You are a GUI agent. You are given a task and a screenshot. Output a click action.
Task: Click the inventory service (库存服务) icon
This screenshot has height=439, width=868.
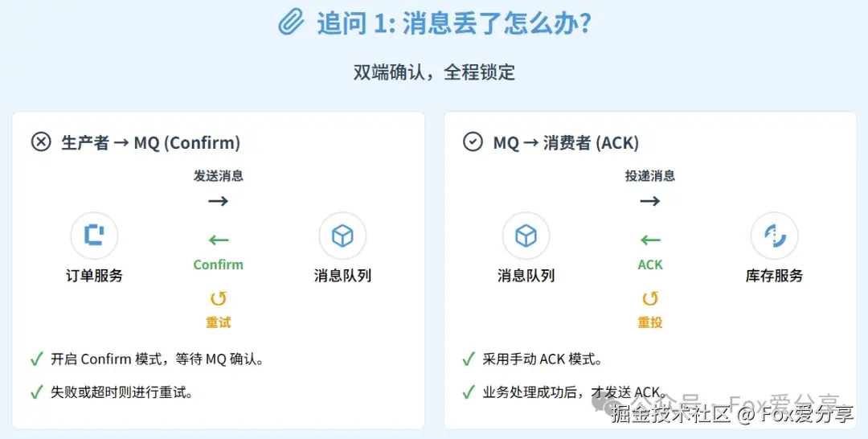click(774, 236)
